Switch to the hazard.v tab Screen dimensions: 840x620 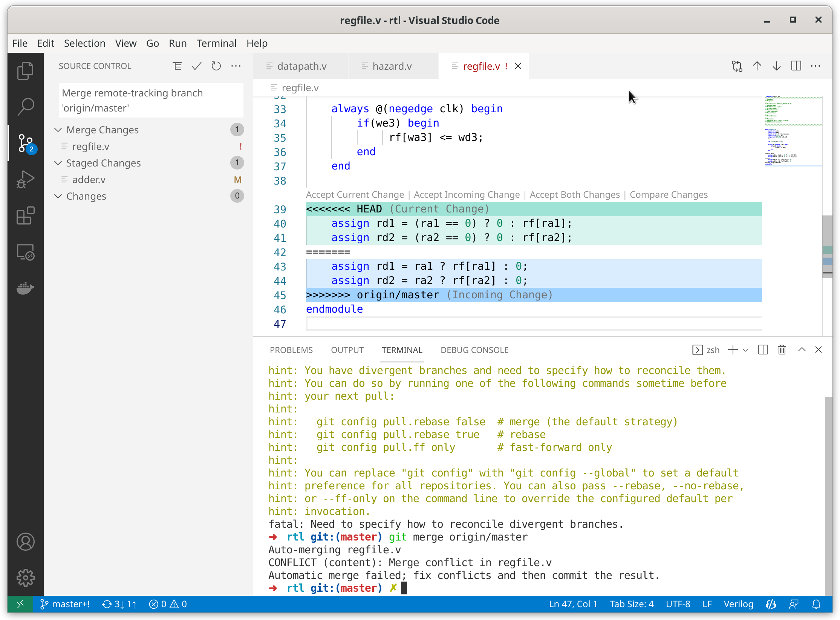click(391, 66)
